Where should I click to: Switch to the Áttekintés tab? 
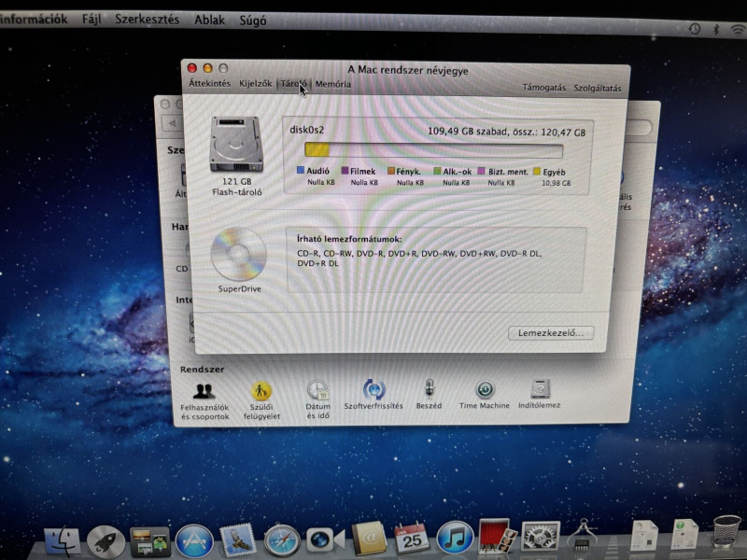point(209,83)
